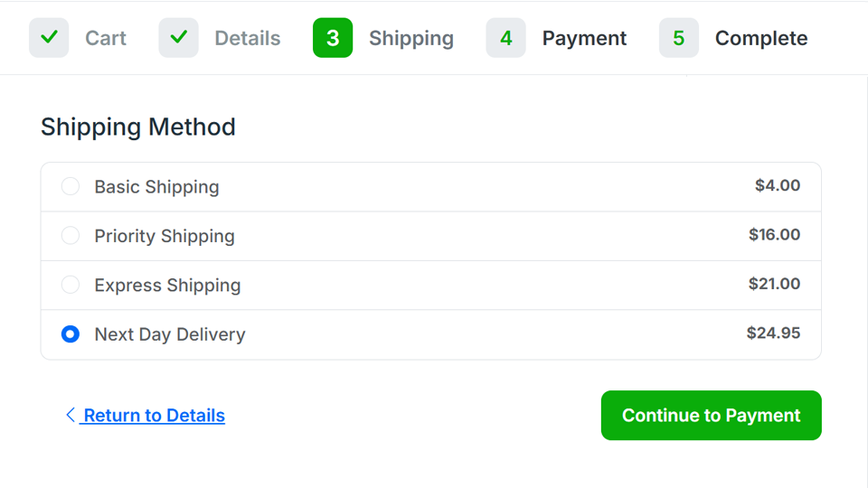This screenshot has height=488, width=868.
Task: Click the step 5 Complete number badge
Action: pos(678,38)
